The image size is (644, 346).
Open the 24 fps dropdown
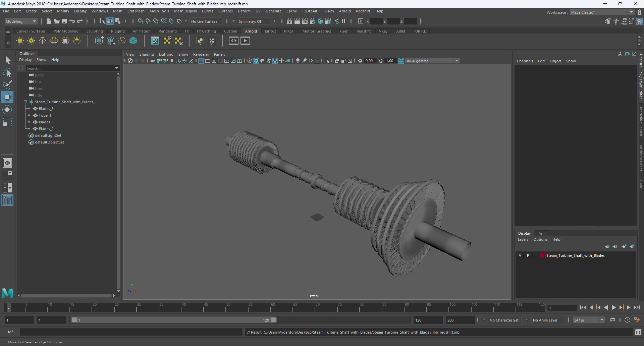pyautogui.click(x=589, y=320)
